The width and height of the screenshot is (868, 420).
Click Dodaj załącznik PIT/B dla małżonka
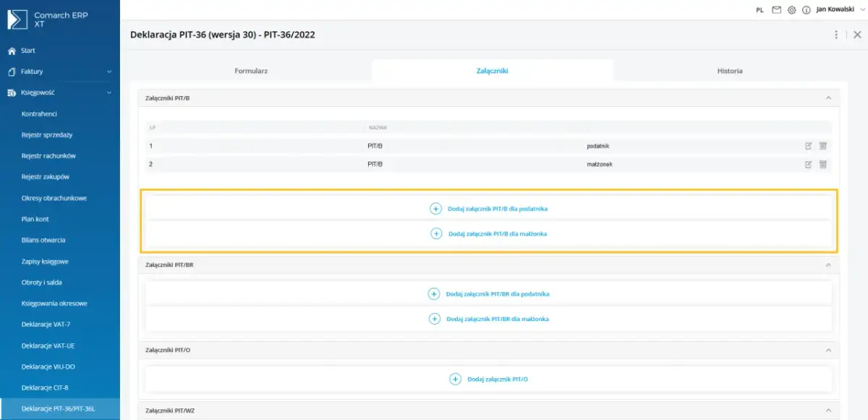click(x=498, y=233)
